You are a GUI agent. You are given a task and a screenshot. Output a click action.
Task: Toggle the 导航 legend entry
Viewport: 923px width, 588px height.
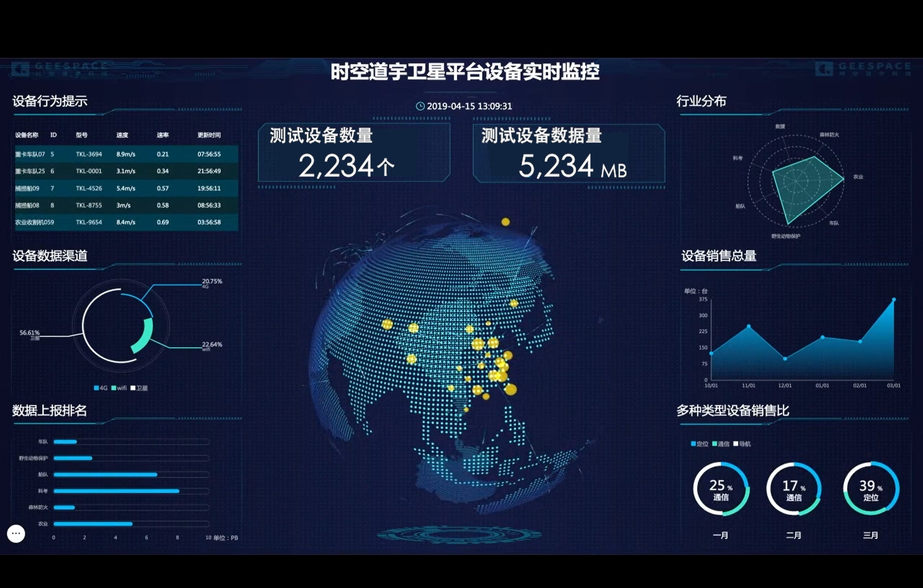(742, 444)
